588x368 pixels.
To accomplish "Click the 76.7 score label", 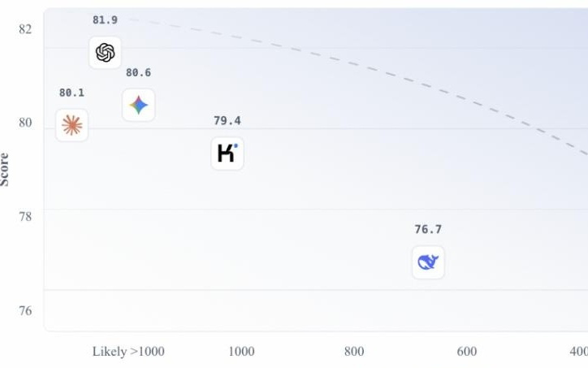I will [x=428, y=230].
